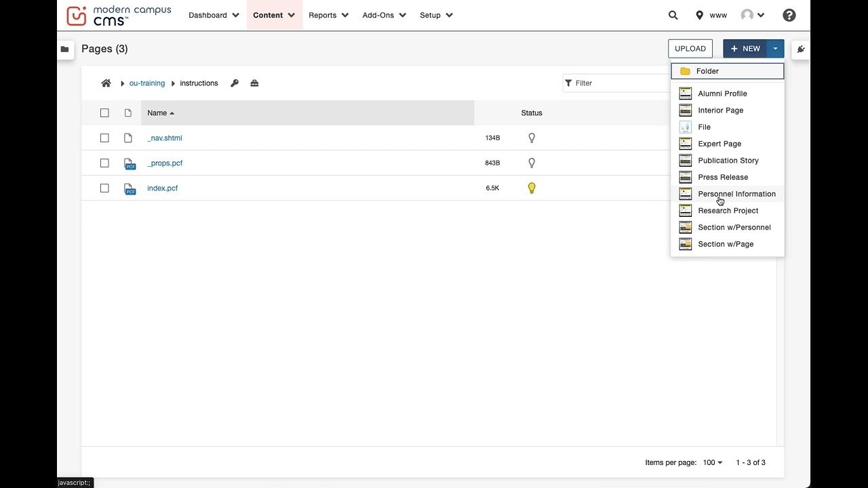This screenshot has width=868, height=488.
Task: Click the Press Release template icon
Action: tap(686, 177)
